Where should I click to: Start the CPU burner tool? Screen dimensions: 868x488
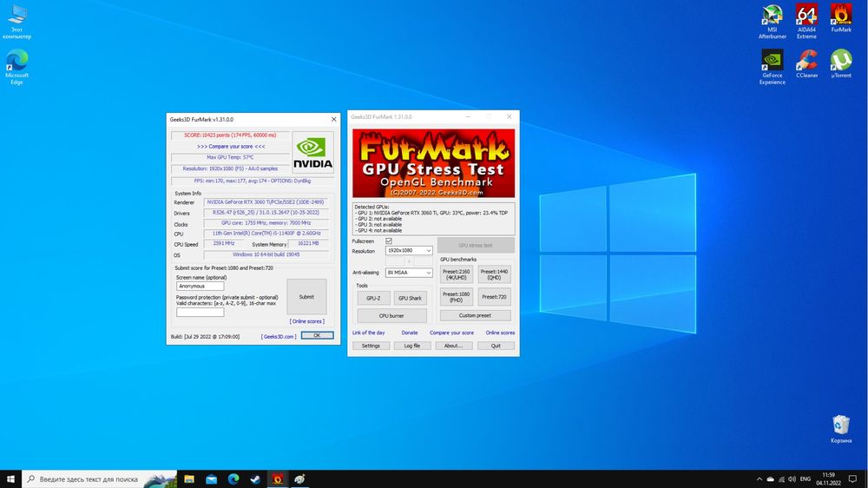click(391, 316)
